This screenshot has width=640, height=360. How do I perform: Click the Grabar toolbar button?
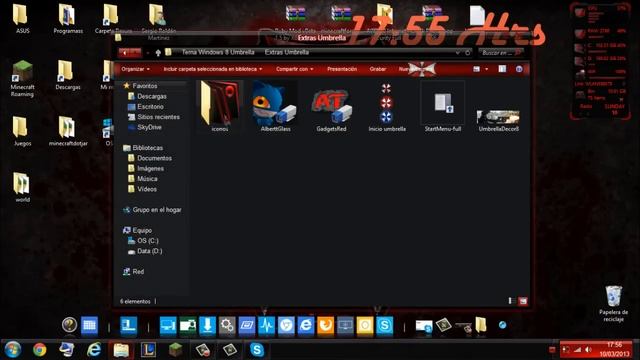pyautogui.click(x=378, y=69)
